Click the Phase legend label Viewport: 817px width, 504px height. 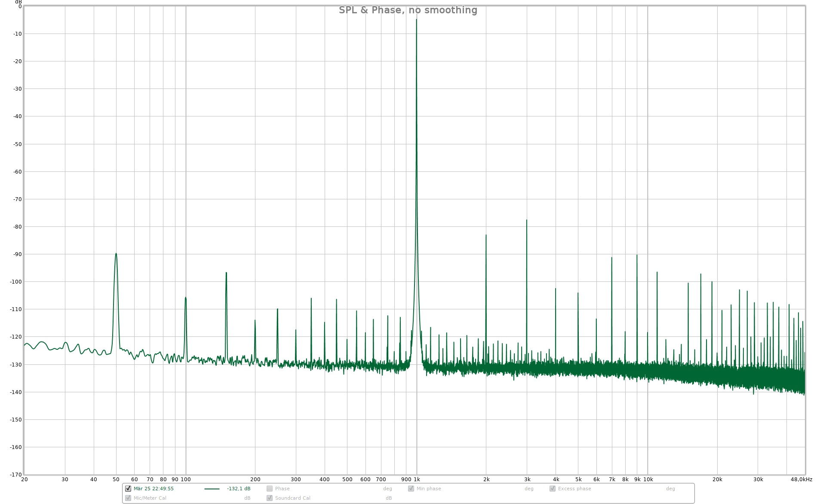283,489
